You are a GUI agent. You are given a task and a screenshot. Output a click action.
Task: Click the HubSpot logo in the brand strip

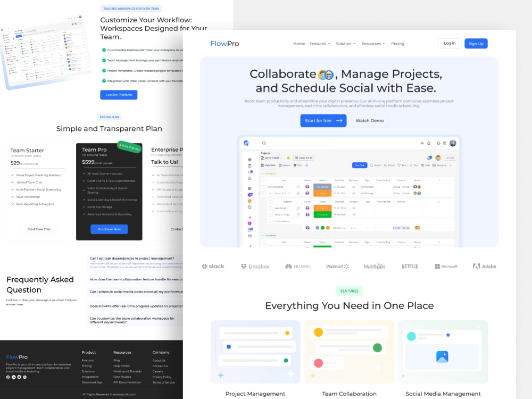(x=375, y=267)
